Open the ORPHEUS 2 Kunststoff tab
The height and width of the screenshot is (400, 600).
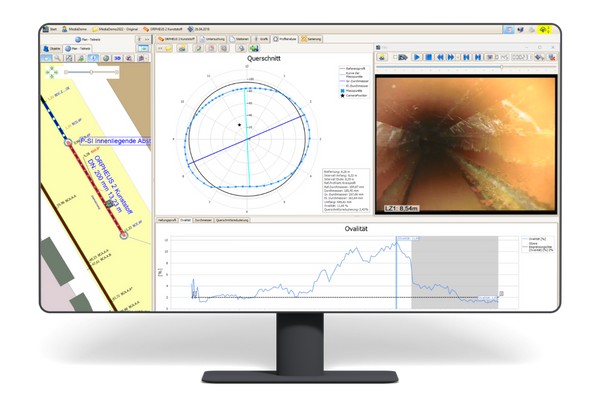tap(176, 39)
